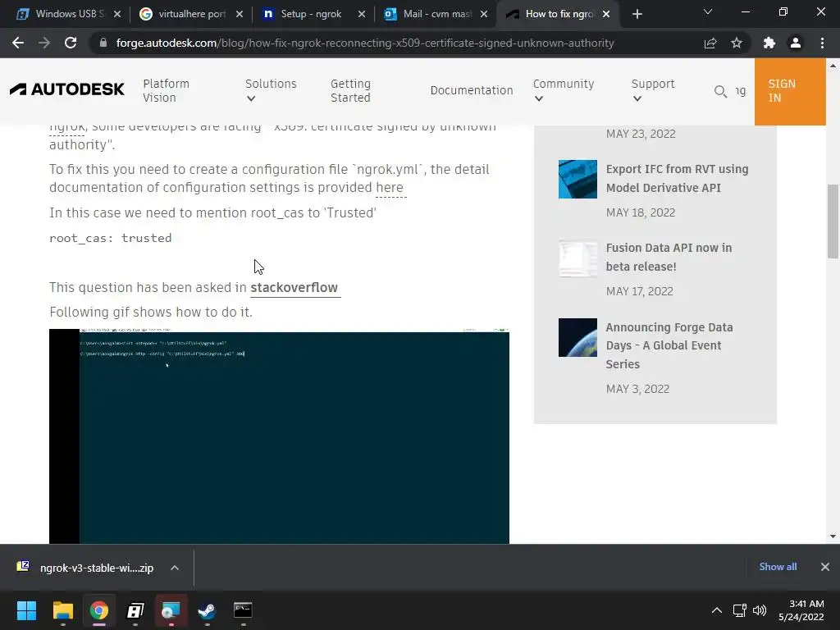
Task: Close the Setup - ngrok tab
Action: (362, 14)
